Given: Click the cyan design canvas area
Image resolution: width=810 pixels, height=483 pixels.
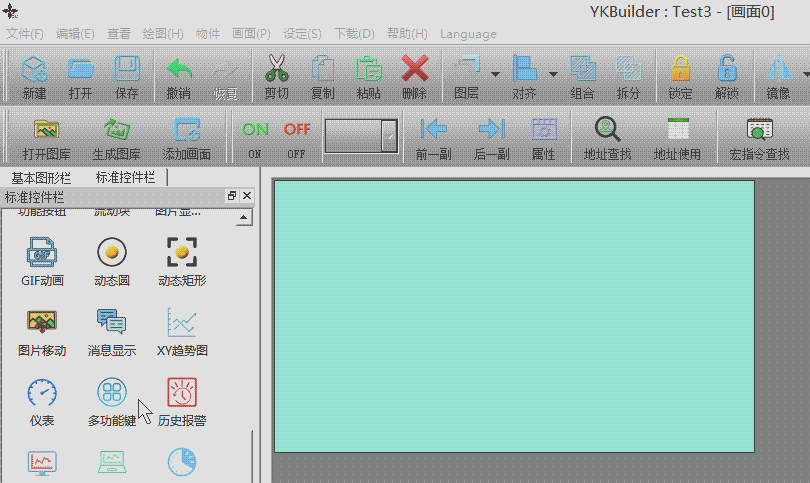Looking at the screenshot, I should point(513,315).
